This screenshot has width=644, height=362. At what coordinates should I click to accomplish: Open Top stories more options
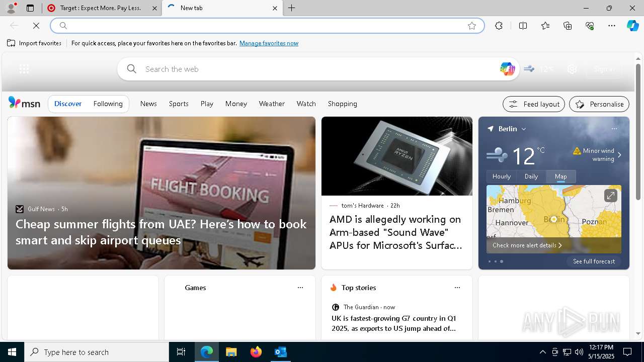[x=457, y=288]
